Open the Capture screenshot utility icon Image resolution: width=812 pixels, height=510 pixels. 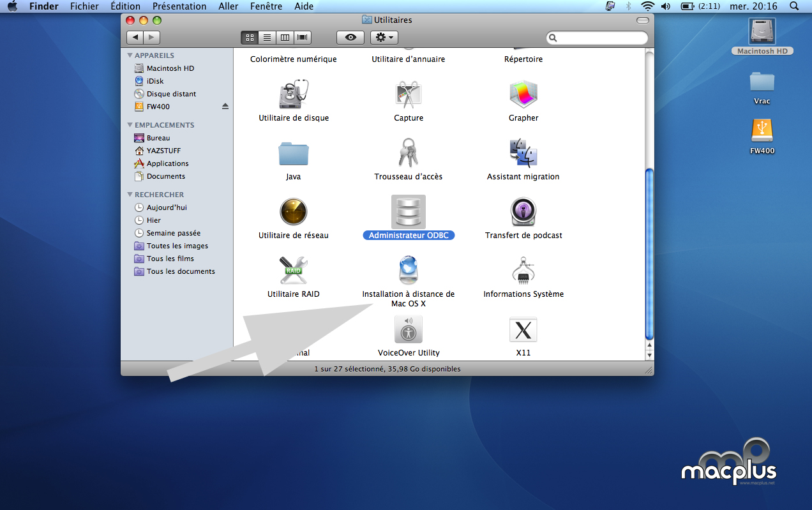pos(409,94)
